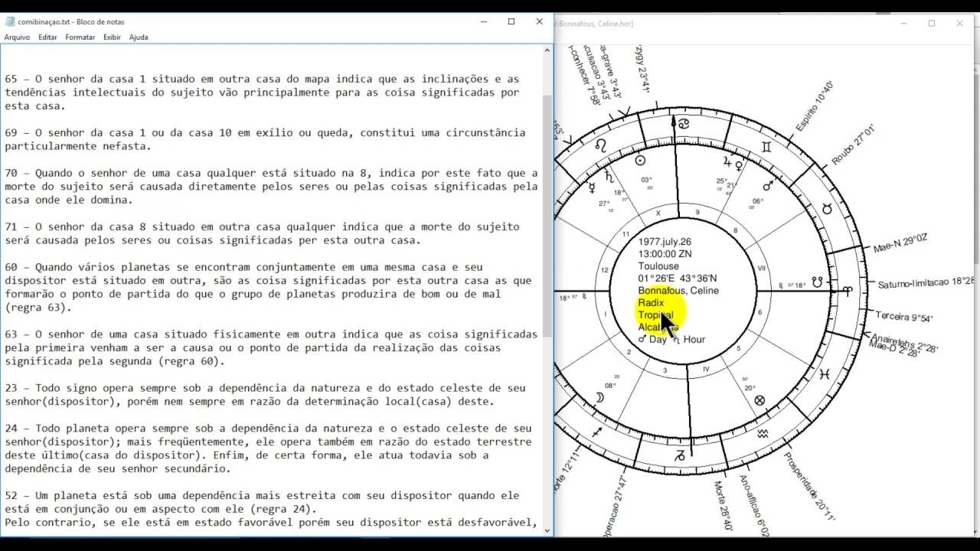Click the Saturn symbol before the word Hour
The height and width of the screenshot is (551, 980).
(x=676, y=339)
